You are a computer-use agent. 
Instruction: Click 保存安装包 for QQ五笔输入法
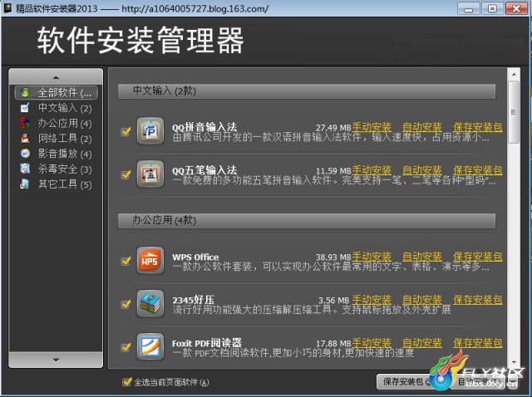point(478,170)
